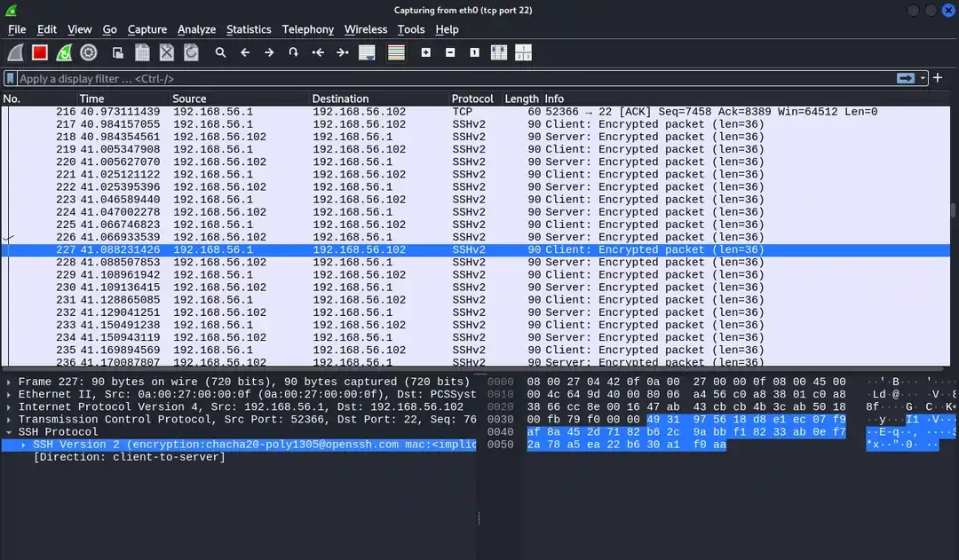The image size is (959, 560).
Task: Sort by the Protocol column header
Action: (475, 99)
